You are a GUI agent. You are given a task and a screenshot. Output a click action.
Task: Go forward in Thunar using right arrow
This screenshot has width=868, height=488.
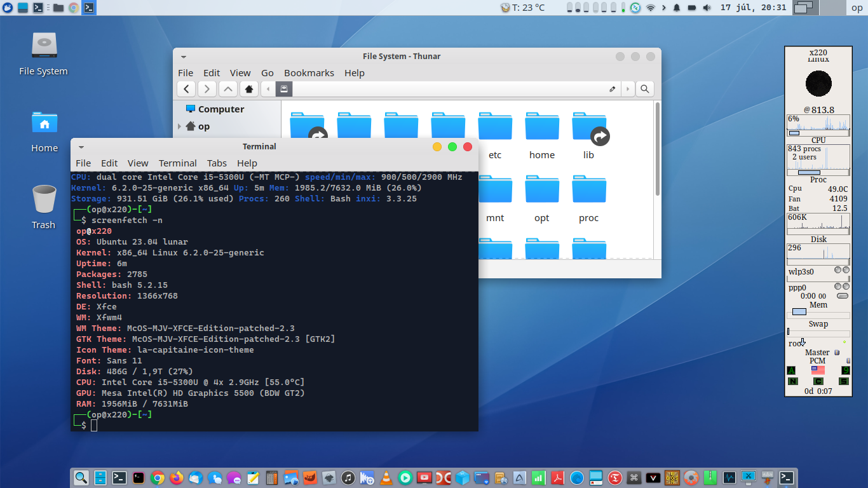[x=207, y=89]
